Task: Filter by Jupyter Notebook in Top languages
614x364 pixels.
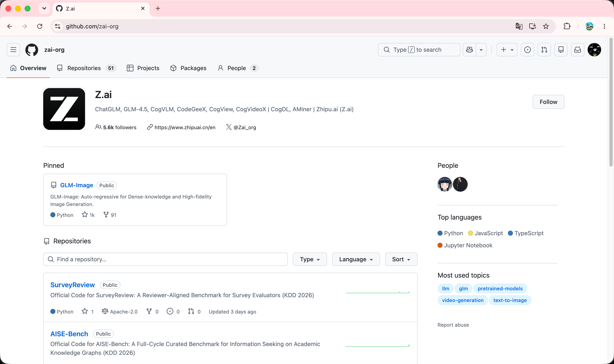Action: [x=465, y=245]
